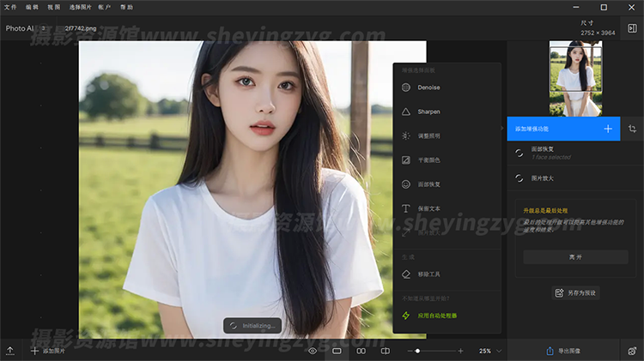This screenshot has height=361, width=644.
Task: Pick the 移除工具 eraser icon
Action: (x=406, y=274)
